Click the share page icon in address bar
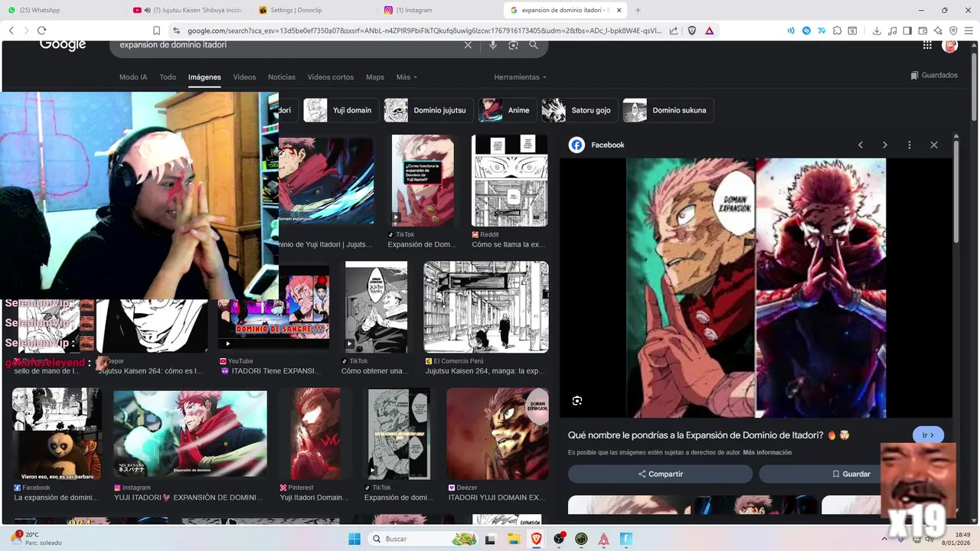980x551 pixels. 674,31
